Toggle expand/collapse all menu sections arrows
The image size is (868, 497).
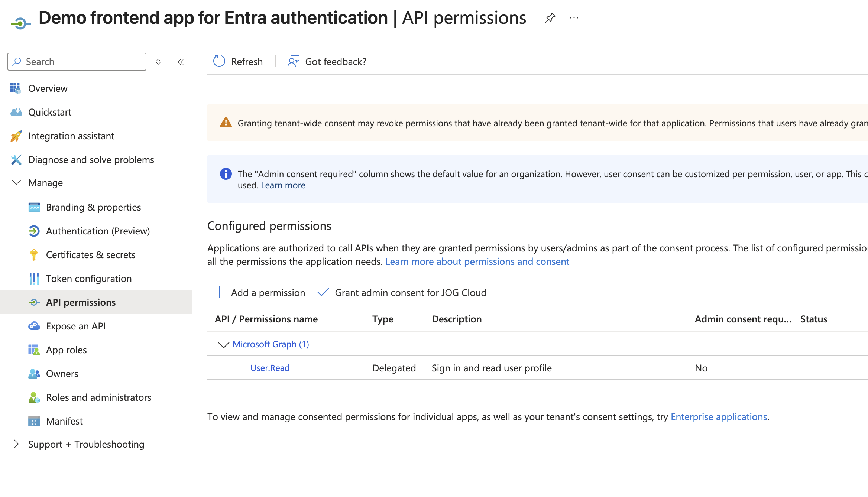[x=158, y=62]
